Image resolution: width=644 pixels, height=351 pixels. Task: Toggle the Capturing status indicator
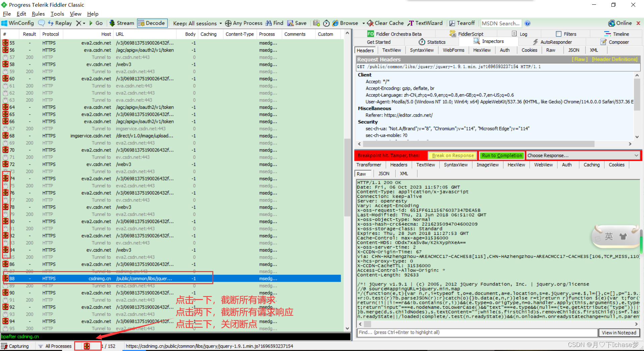click(x=15, y=346)
